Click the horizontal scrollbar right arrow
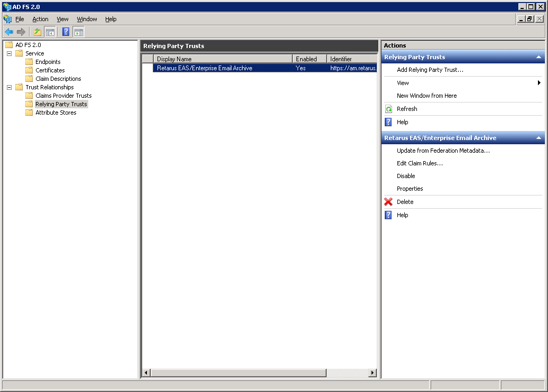Image resolution: width=548 pixels, height=392 pixels. click(x=373, y=373)
